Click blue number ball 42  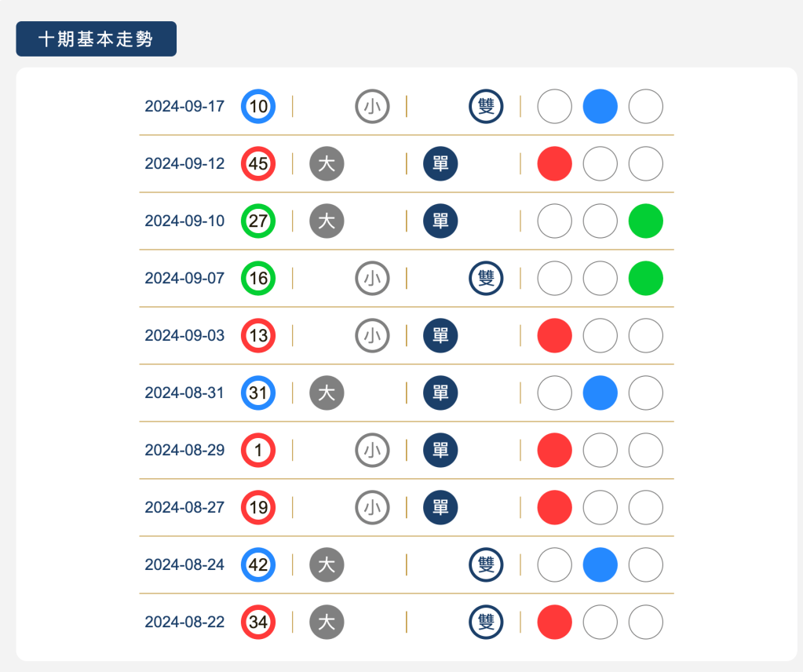pos(258,565)
